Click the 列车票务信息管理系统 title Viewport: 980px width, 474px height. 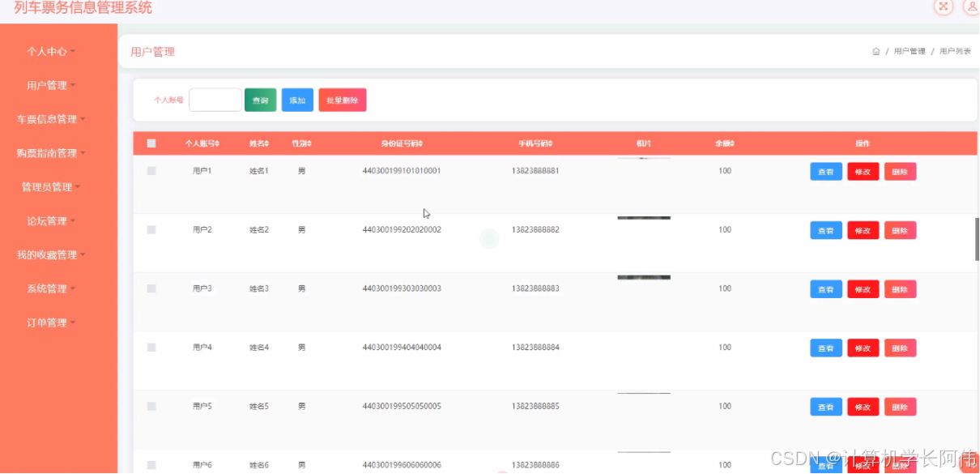coord(83,7)
